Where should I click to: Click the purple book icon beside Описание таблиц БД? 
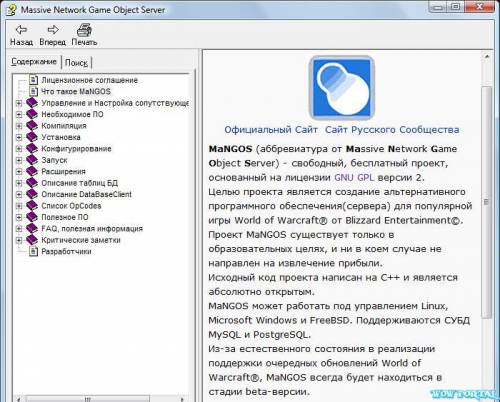pos(32,183)
